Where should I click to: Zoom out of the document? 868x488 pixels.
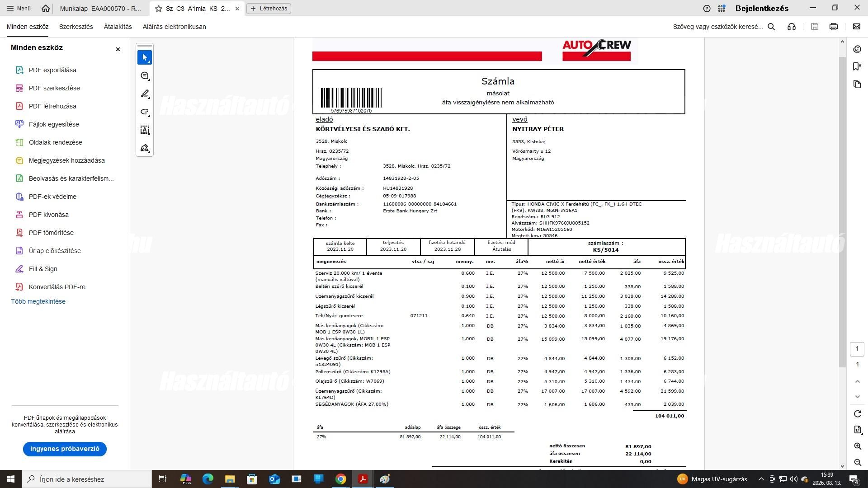[858, 462]
